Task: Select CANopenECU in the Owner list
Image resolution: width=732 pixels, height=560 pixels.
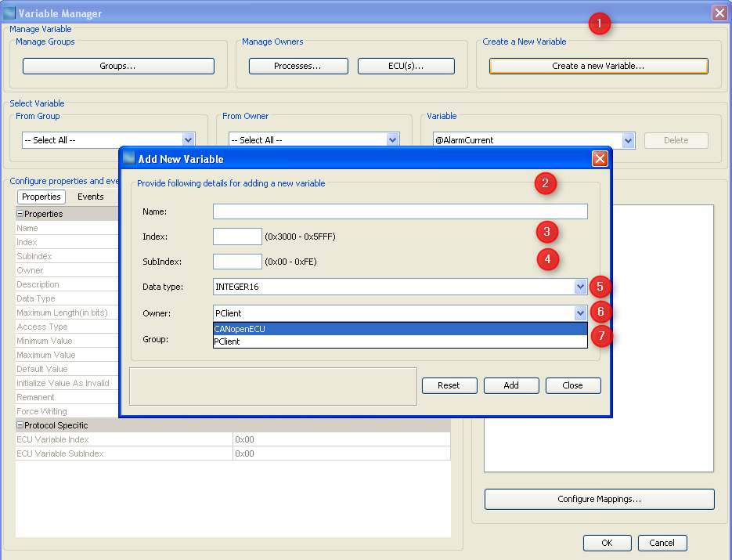Action: pos(313,329)
